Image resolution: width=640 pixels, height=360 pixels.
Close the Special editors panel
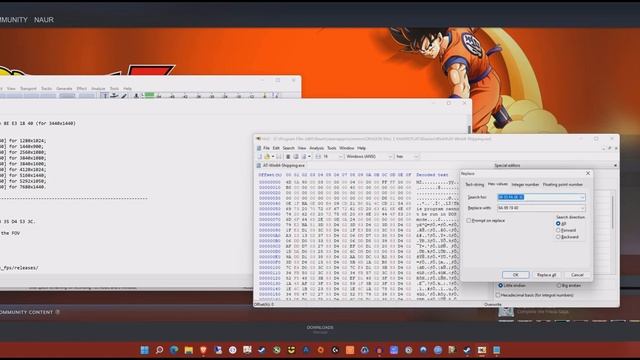pos(615,165)
